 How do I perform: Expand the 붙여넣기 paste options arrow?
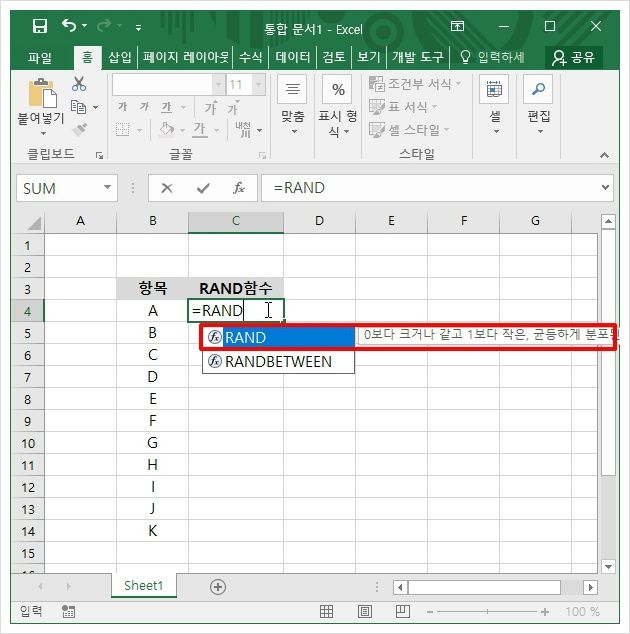click(x=43, y=133)
